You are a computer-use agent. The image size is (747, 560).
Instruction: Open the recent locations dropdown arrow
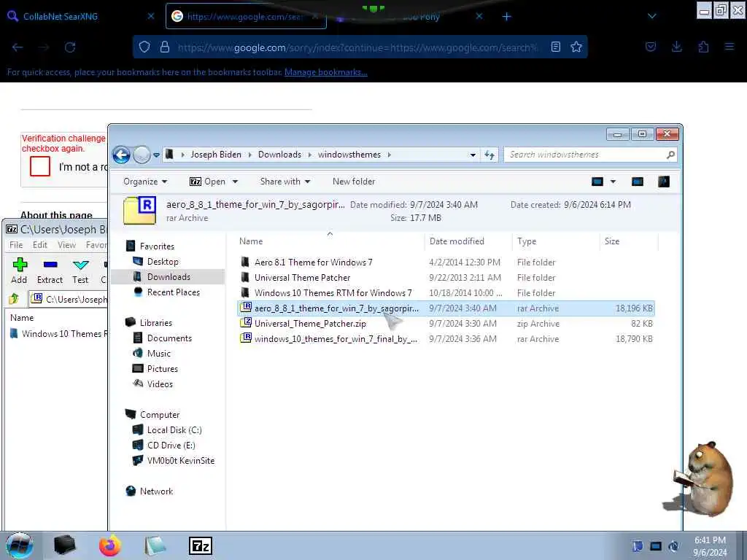click(156, 155)
